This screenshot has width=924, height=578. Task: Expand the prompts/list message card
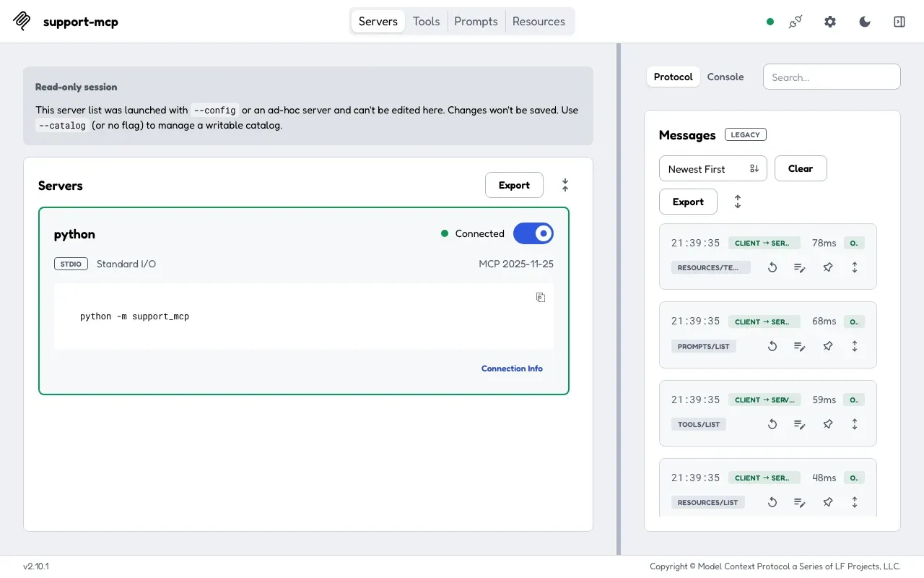point(855,346)
